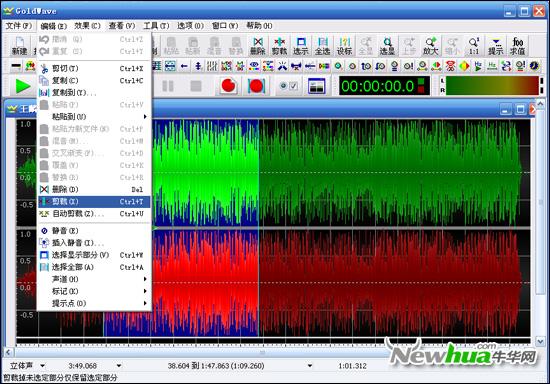Expand the 粘贴到(N) submenu
The image size is (550, 384).
point(94,116)
